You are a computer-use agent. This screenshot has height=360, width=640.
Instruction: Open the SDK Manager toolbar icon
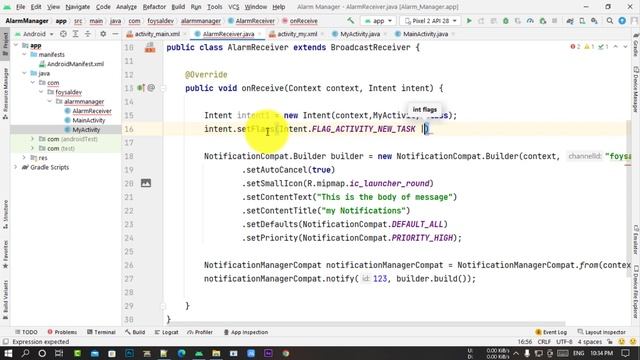[594, 20]
